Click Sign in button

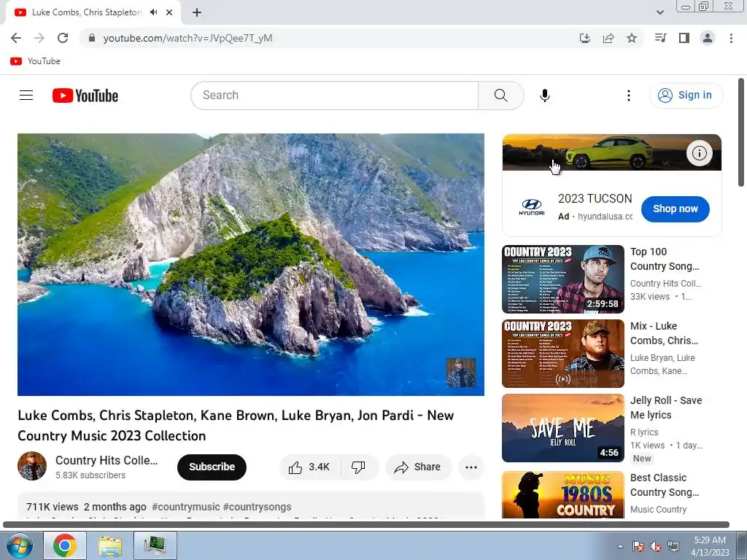click(686, 96)
